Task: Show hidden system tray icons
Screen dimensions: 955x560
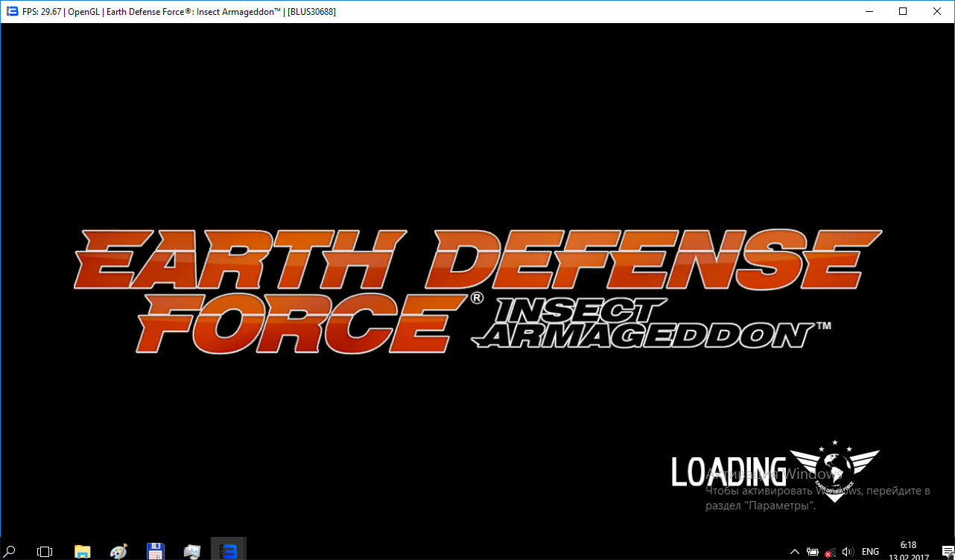Action: click(x=795, y=552)
